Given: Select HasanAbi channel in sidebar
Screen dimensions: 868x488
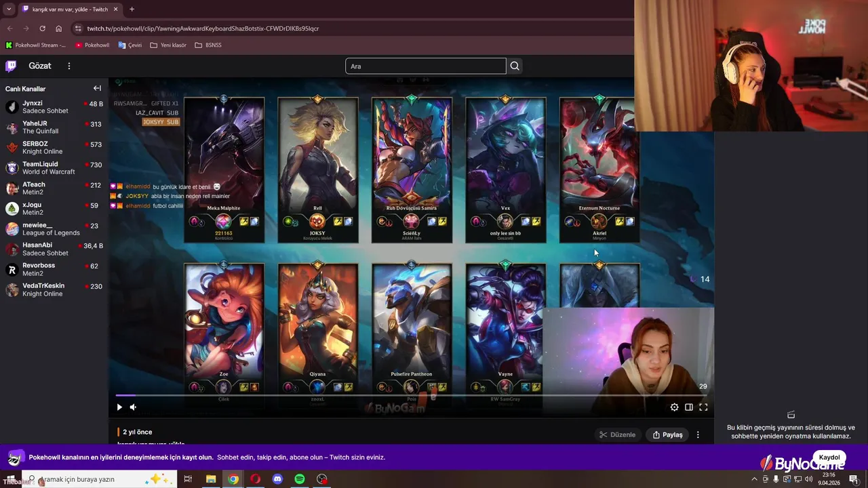Looking at the screenshot, I should pos(54,249).
